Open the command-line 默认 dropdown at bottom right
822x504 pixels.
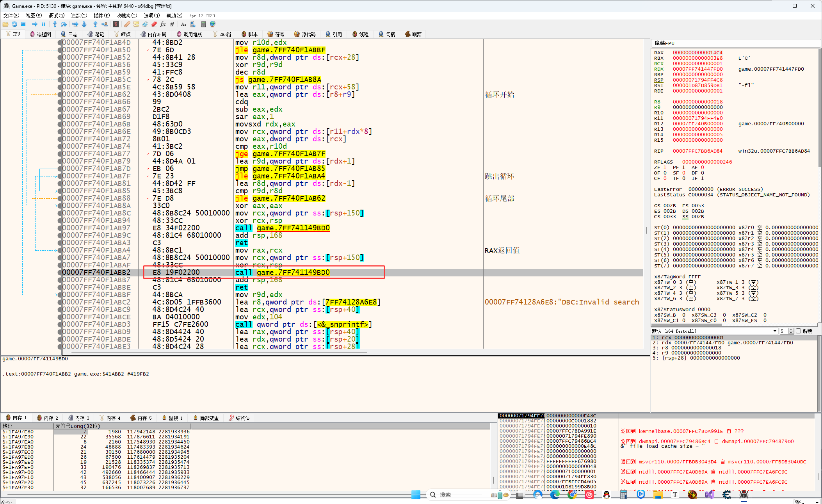pos(817,502)
